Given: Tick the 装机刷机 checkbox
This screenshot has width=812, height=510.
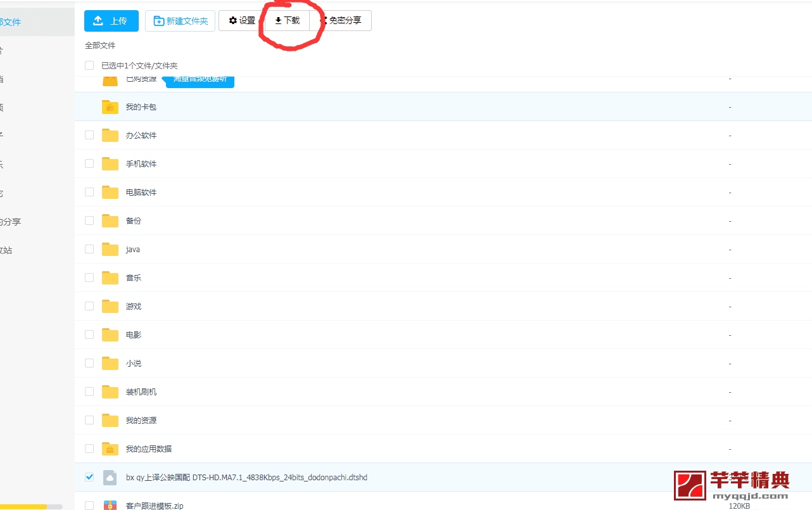Looking at the screenshot, I should click(x=89, y=392).
